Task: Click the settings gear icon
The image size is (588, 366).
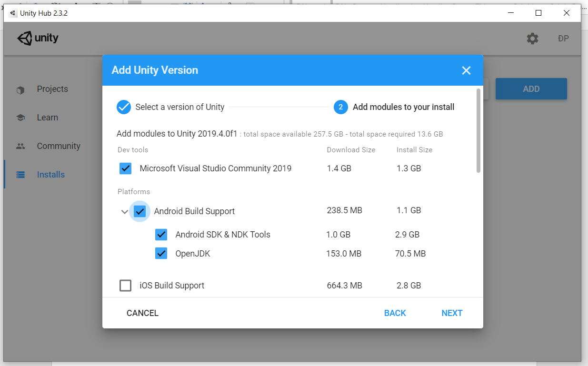Action: point(532,39)
